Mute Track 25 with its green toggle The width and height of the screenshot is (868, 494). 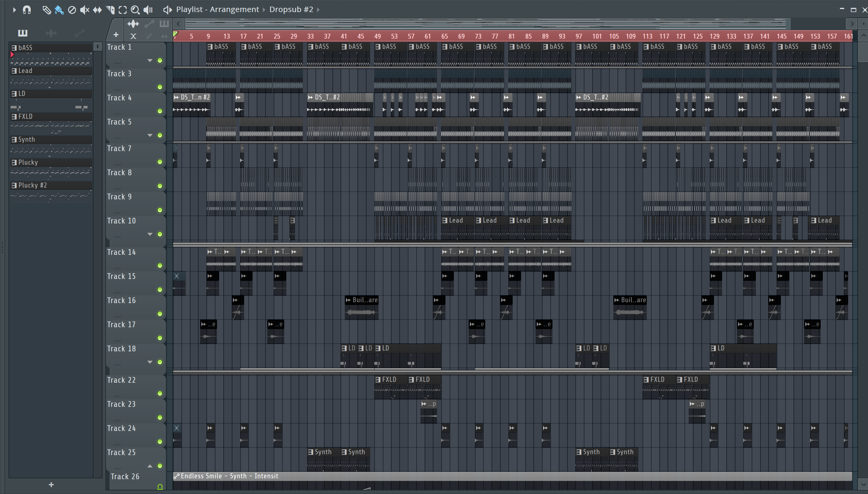tap(160, 466)
